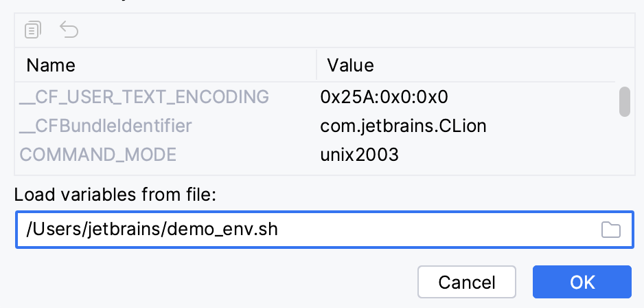The image size is (644, 308).
Task: Select the 0x25A:0x0:0x0 value cell
Action: [384, 96]
